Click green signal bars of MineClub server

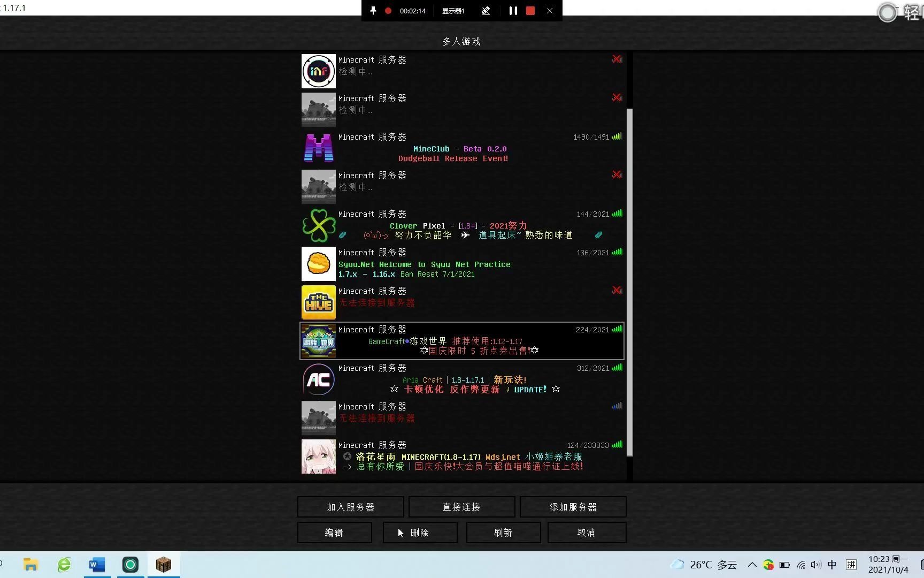[x=617, y=136]
